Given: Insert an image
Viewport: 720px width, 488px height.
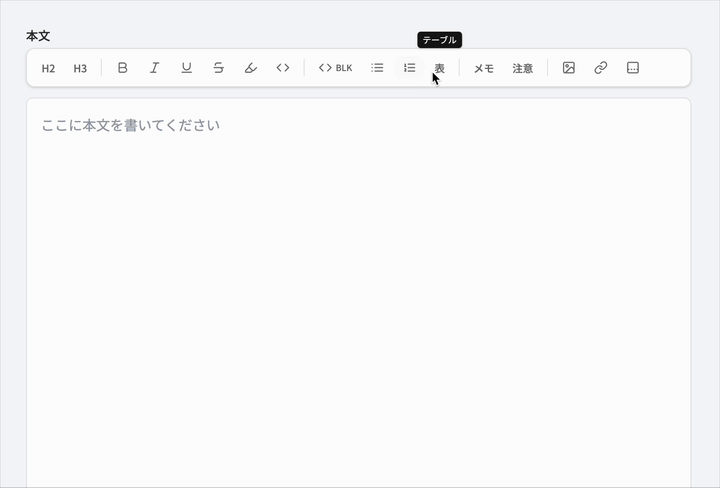Looking at the screenshot, I should (x=569, y=68).
